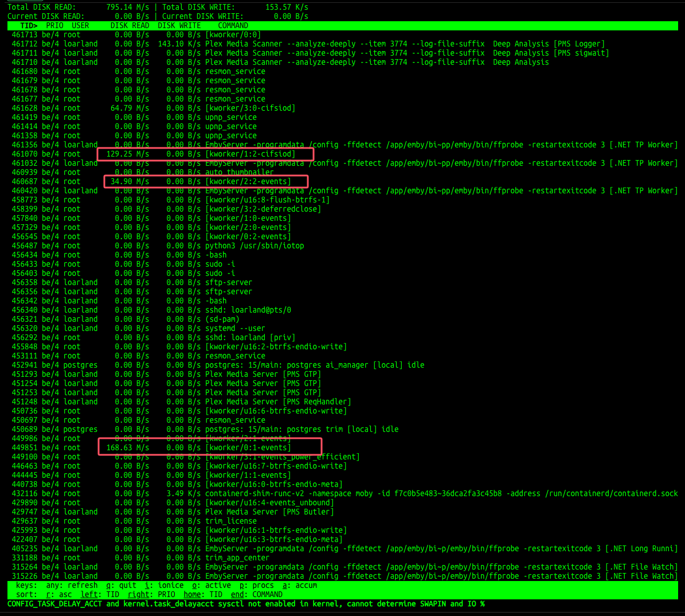
Task: Click 143.10 K/s disk write value
Action: [179, 44]
